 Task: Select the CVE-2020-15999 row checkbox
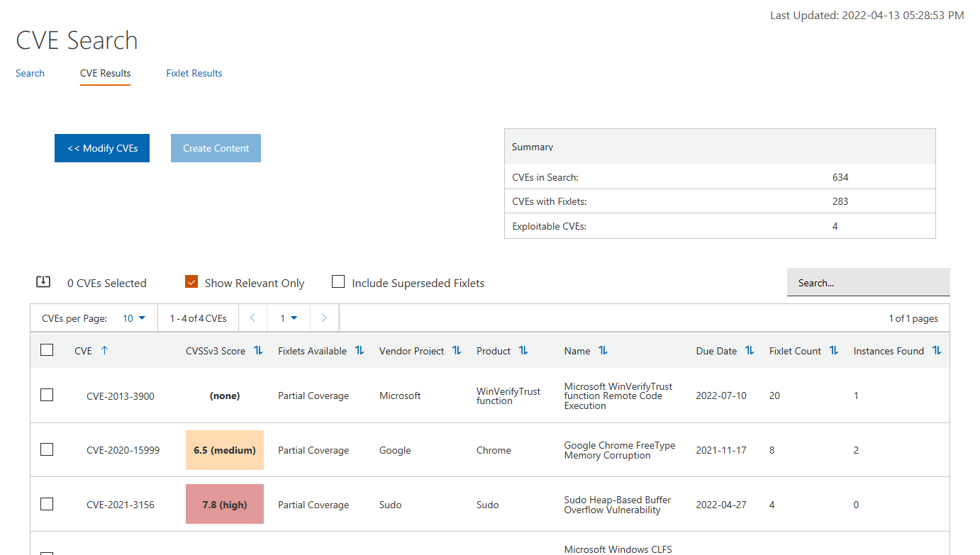pos(47,449)
